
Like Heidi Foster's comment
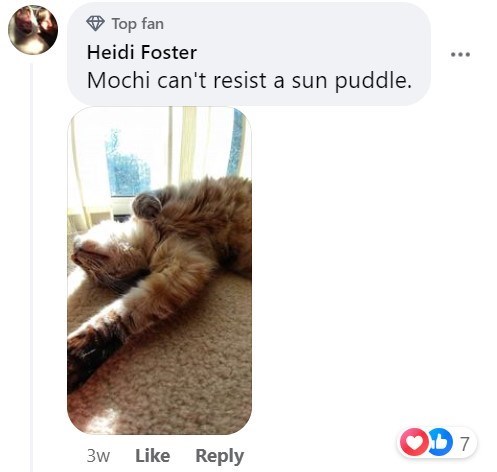(x=152, y=456)
